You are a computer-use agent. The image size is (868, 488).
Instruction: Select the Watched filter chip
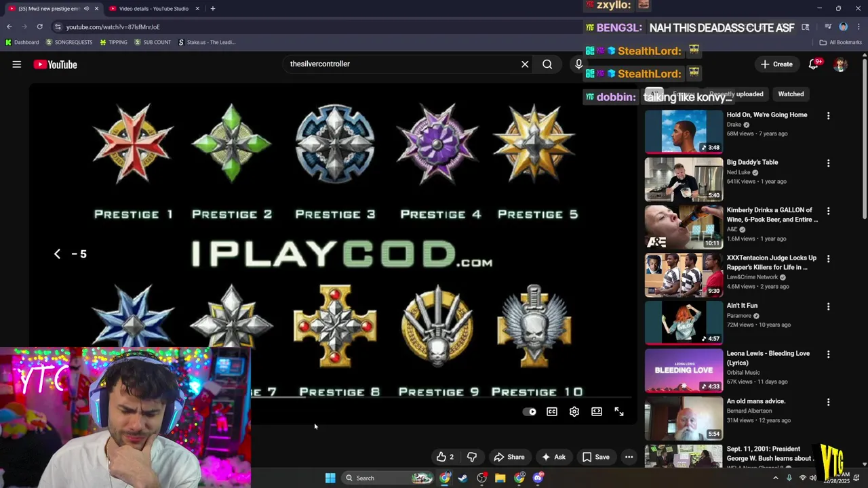tap(791, 94)
